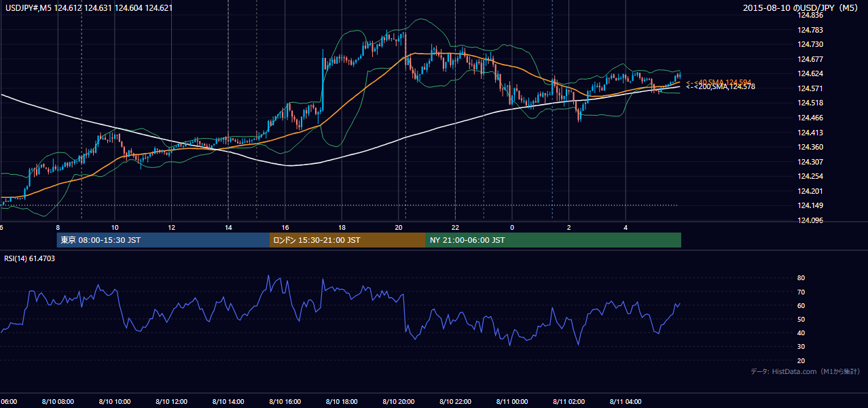The image size is (868, 408).
Task: Select the NY 21:00-06:00 JST session bar
Action: [554, 240]
